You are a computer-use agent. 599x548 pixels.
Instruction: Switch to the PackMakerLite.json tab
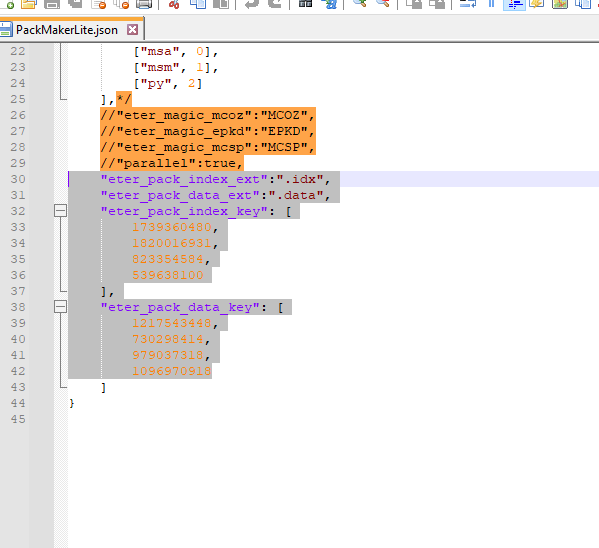67,30
